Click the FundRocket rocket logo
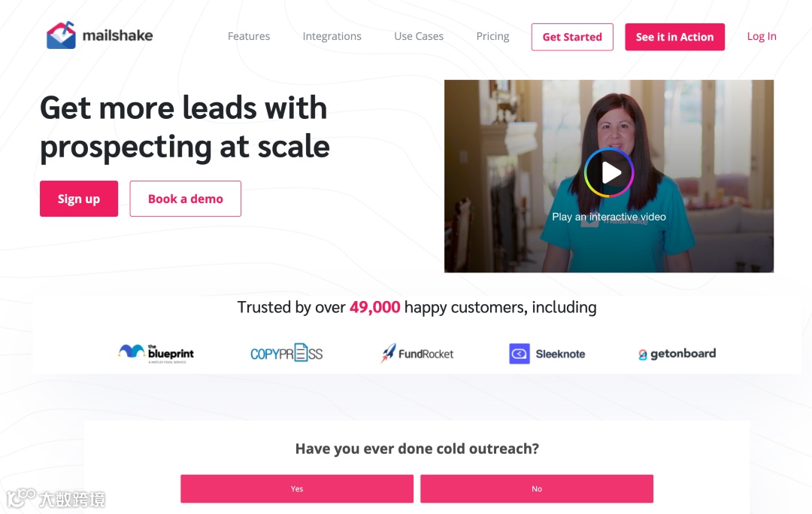This screenshot has width=812, height=514. pos(389,353)
